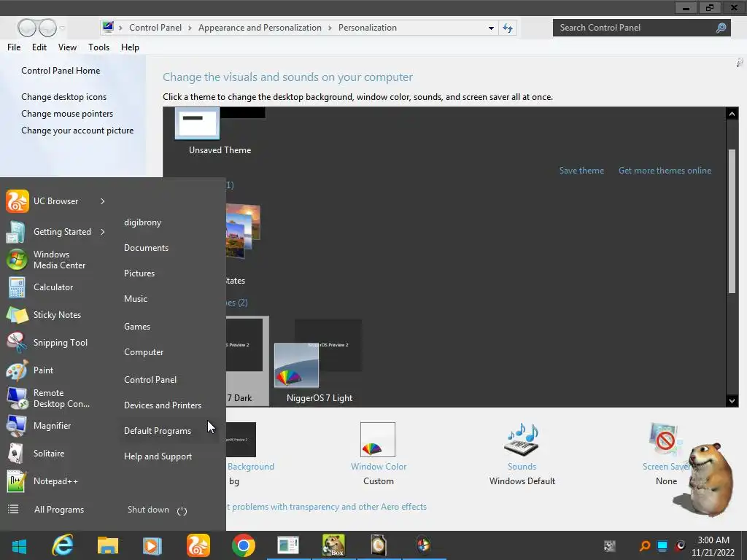The width and height of the screenshot is (747, 560).
Task: Open Default Programs from Start menu
Action: coord(158,430)
